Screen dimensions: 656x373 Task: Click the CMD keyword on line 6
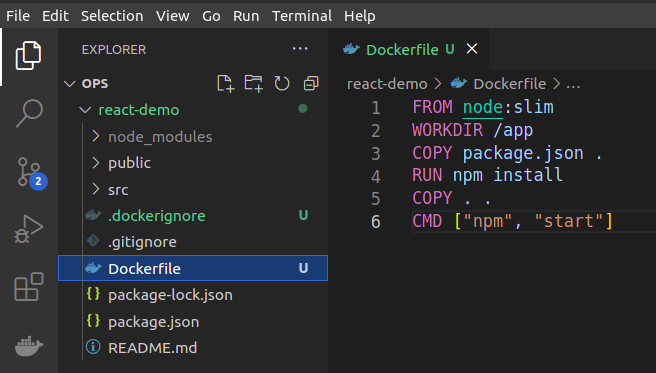pos(427,221)
